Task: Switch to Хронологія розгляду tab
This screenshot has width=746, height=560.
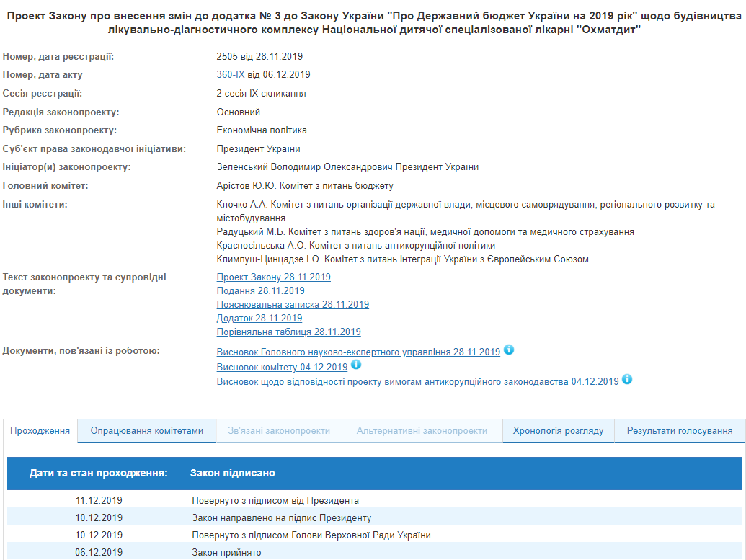Action: point(558,431)
